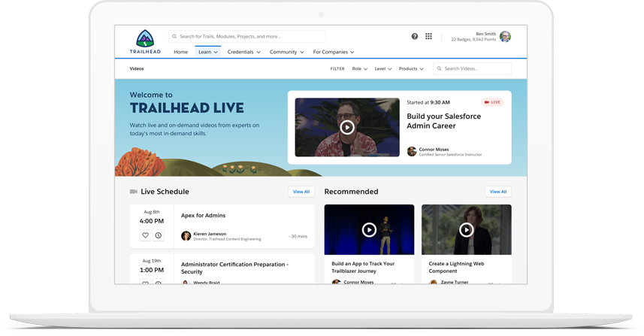Click the Search Videos field
Image resolution: width=644 pixels, height=336 pixels.
473,68
